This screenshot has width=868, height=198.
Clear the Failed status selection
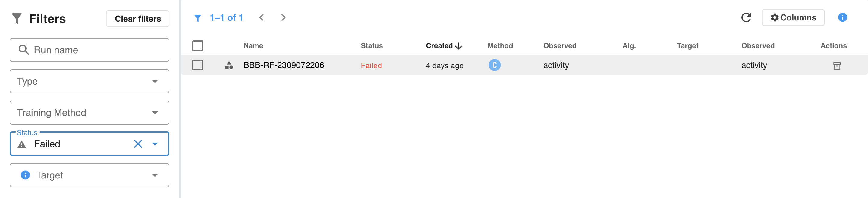(x=138, y=144)
